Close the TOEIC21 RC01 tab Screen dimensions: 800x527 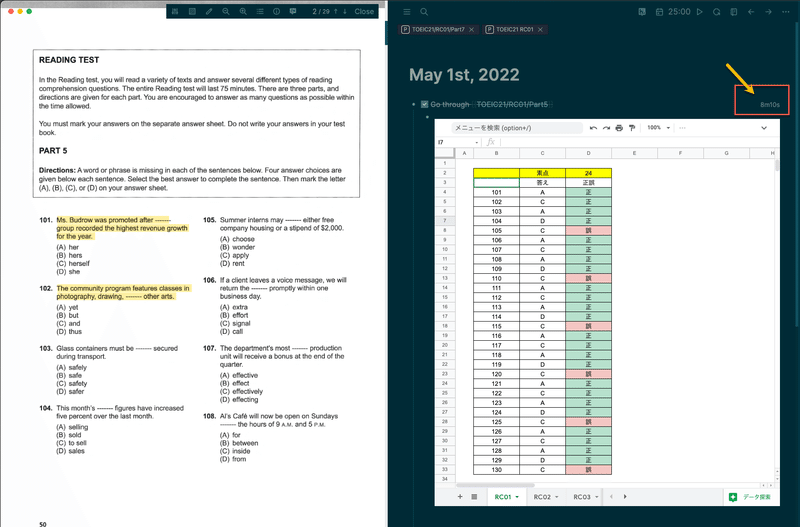click(540, 30)
